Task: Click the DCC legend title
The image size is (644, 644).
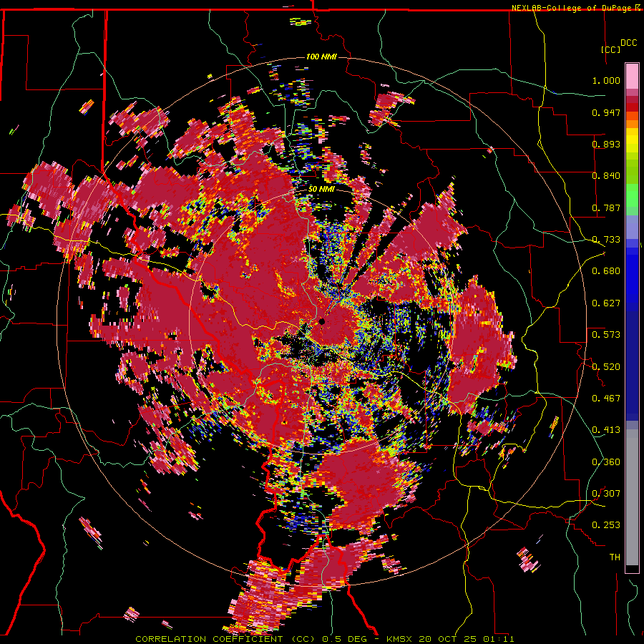Action: tap(628, 43)
